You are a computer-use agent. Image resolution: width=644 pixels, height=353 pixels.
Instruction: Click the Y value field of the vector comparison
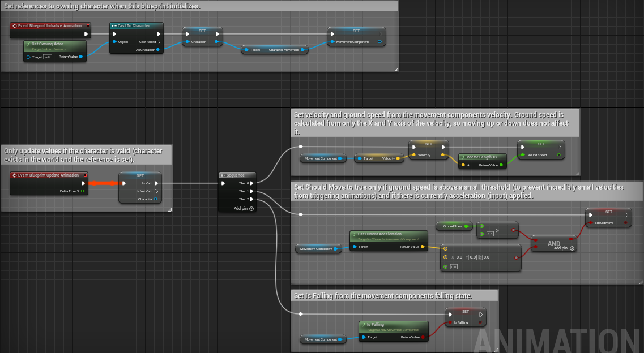coord(473,257)
